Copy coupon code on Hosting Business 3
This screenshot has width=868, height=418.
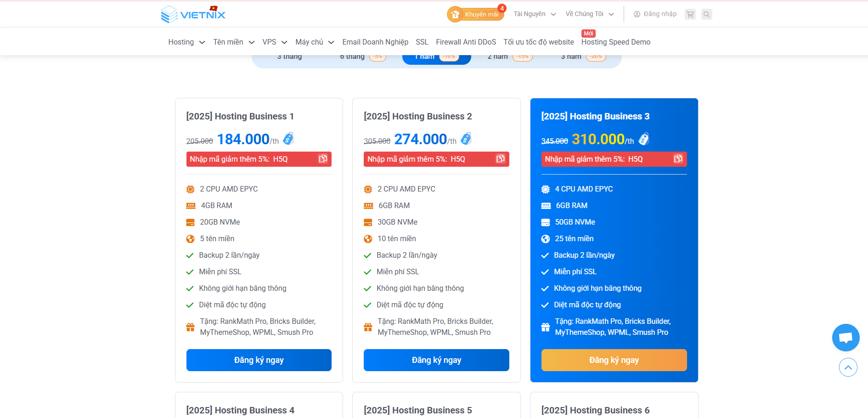(x=678, y=159)
